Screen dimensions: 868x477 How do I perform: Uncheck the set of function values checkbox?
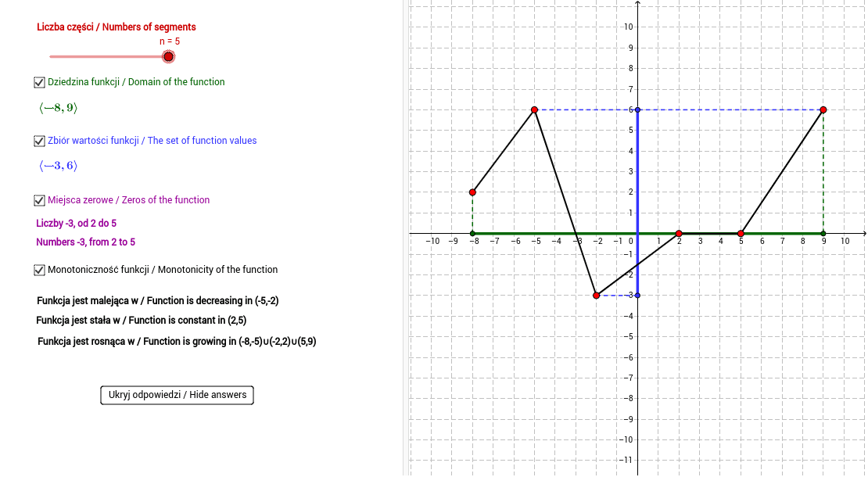point(39,141)
